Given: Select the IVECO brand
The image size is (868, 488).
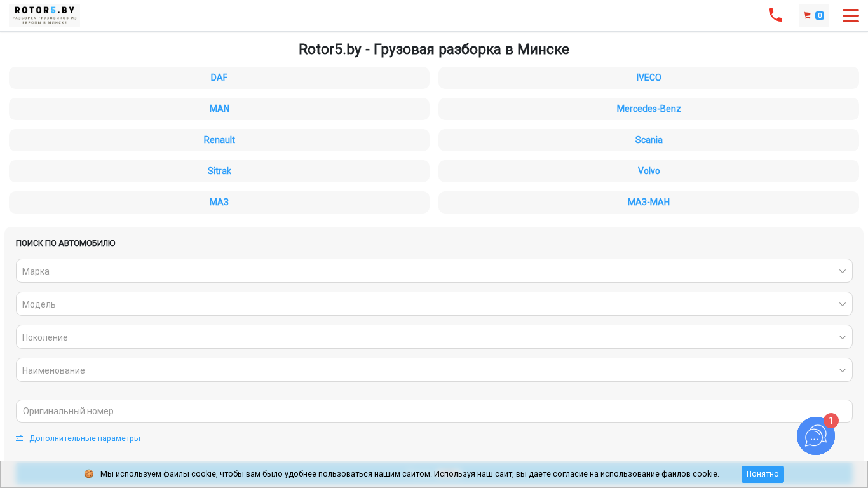Looking at the screenshot, I should 648,78.
